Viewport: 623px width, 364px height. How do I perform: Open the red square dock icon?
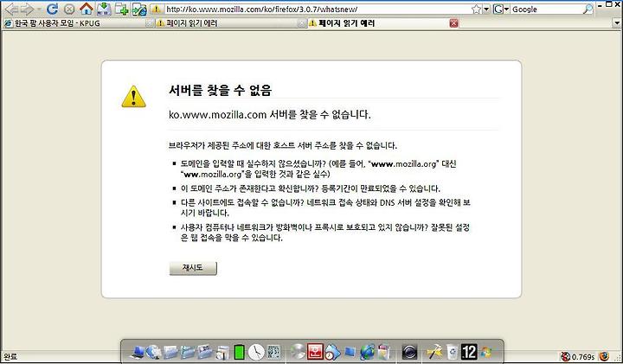point(315,352)
